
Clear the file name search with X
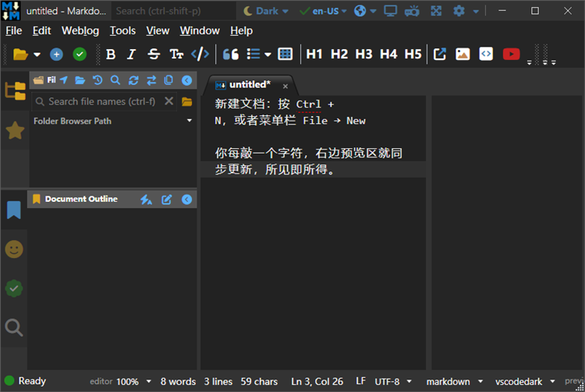click(169, 101)
